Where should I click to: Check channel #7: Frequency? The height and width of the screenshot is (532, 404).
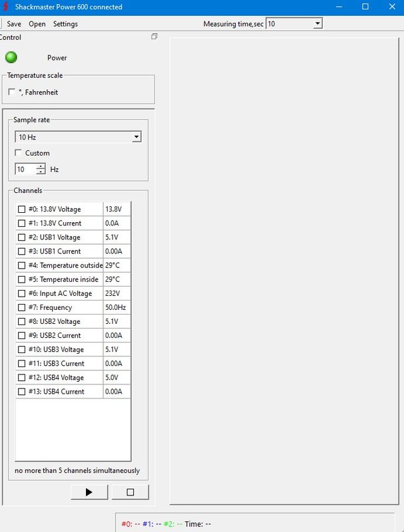click(21, 307)
